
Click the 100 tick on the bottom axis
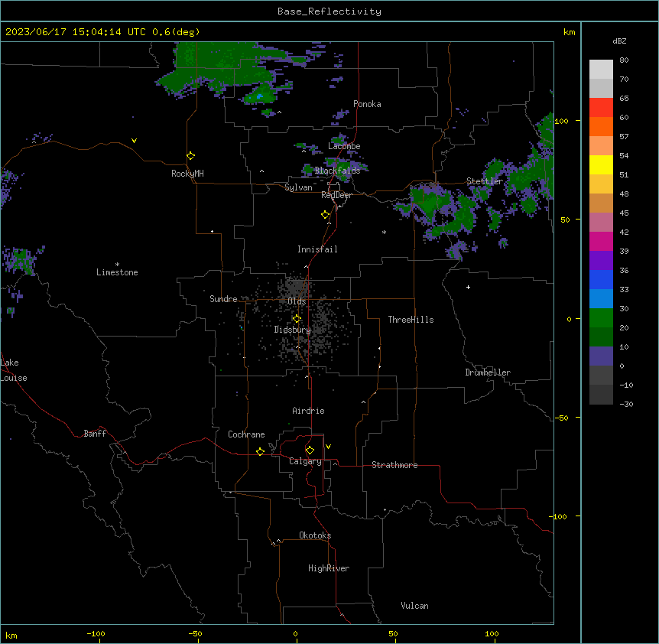click(x=492, y=633)
